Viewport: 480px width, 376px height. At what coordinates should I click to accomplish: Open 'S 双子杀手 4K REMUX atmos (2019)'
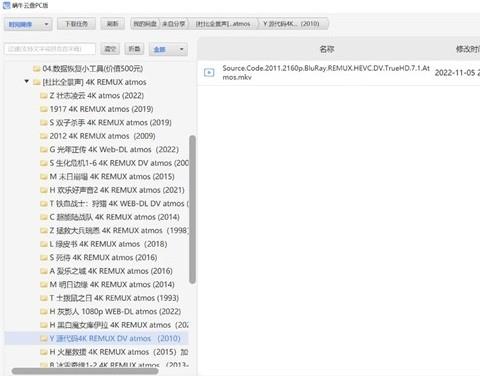(x=111, y=123)
